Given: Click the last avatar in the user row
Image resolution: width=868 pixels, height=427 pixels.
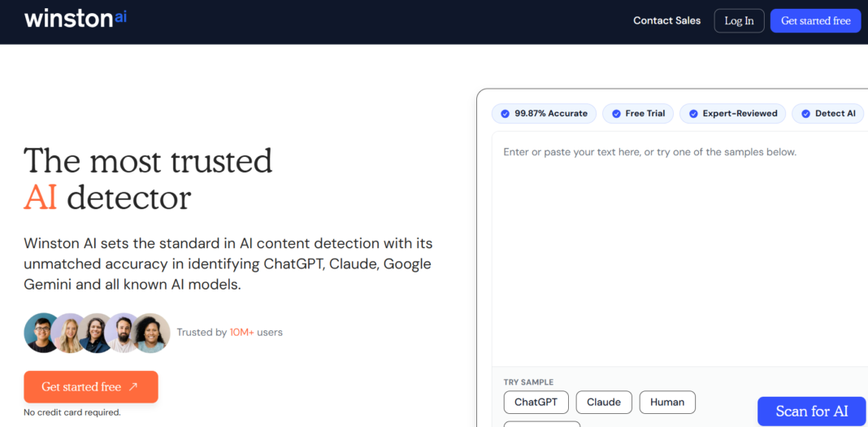Looking at the screenshot, I should coord(150,333).
